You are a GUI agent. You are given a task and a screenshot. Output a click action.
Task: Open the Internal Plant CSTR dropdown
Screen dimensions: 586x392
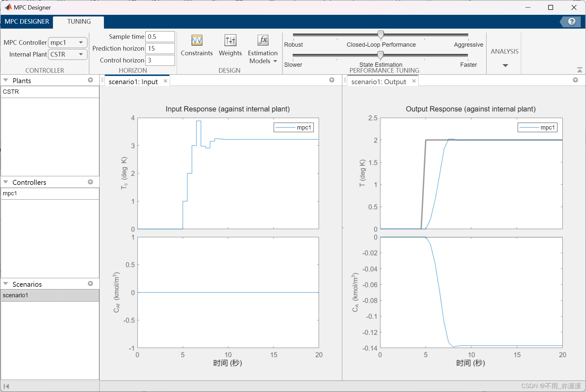pos(68,54)
